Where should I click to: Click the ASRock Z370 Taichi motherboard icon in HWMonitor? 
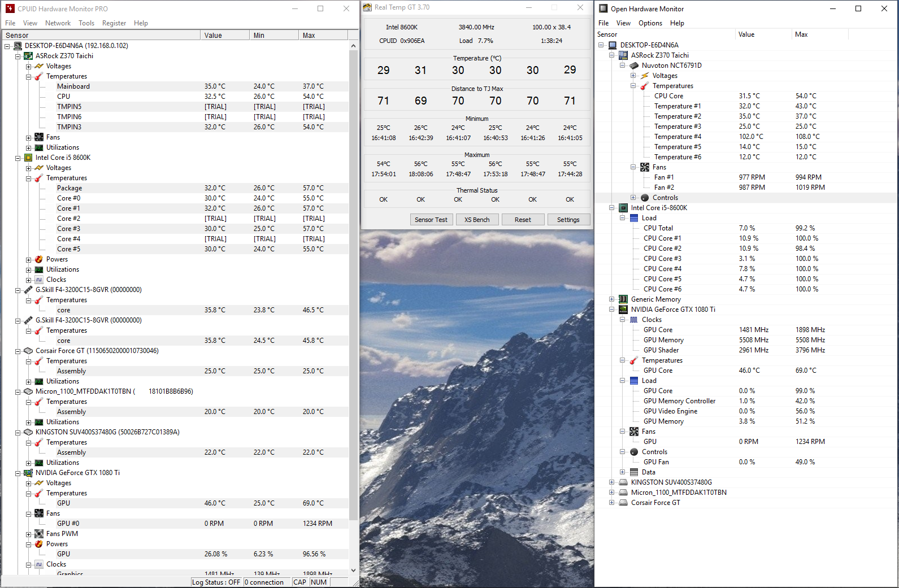[28, 56]
